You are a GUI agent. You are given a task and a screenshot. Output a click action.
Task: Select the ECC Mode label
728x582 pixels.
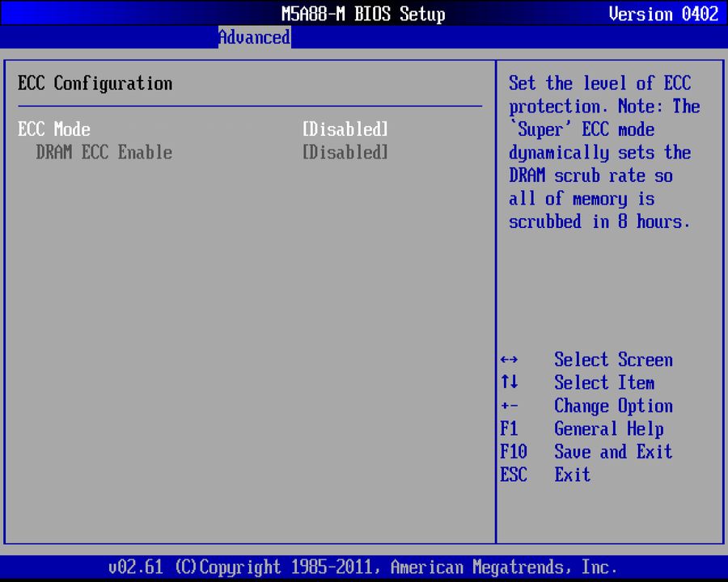pyautogui.click(x=54, y=129)
